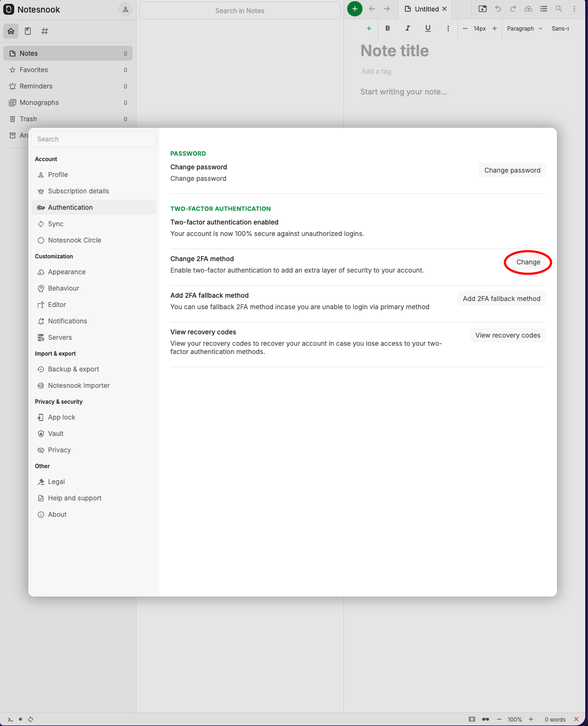Image resolution: width=588 pixels, height=726 pixels.
Task: Open App lock settings
Action: (x=94, y=417)
